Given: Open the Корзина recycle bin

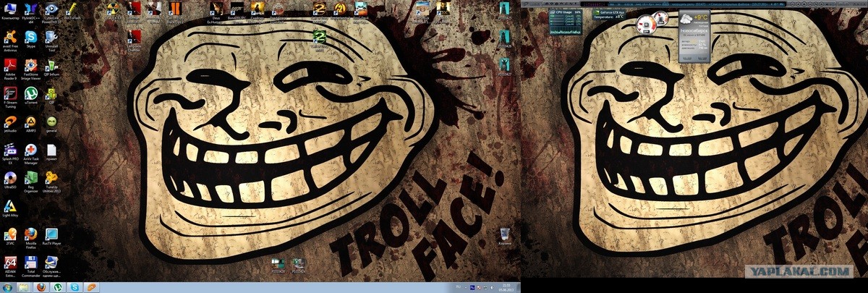Looking at the screenshot, I should tap(506, 237).
